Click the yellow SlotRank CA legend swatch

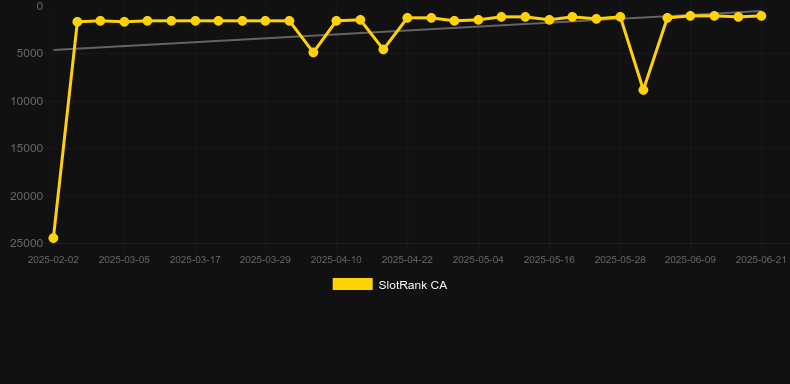point(353,284)
